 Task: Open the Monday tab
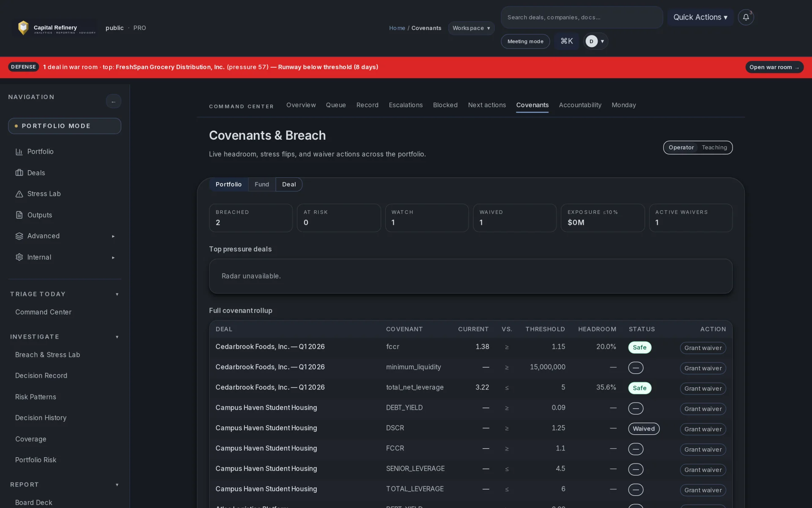[623, 105]
